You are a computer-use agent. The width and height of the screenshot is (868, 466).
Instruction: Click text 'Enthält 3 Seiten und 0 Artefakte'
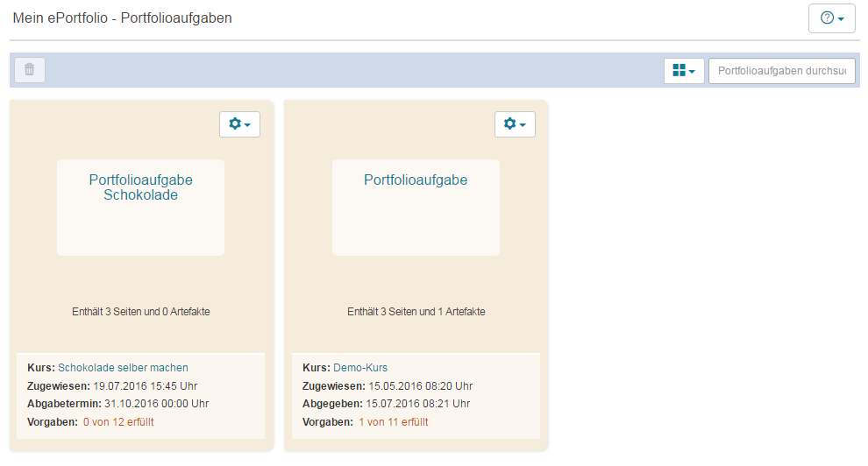pyautogui.click(x=140, y=311)
